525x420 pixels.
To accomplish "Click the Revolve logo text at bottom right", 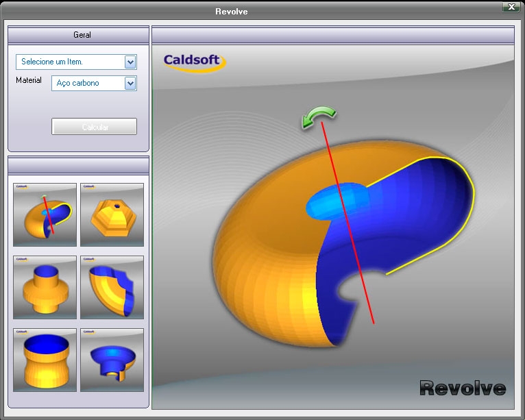I will pyautogui.click(x=463, y=388).
